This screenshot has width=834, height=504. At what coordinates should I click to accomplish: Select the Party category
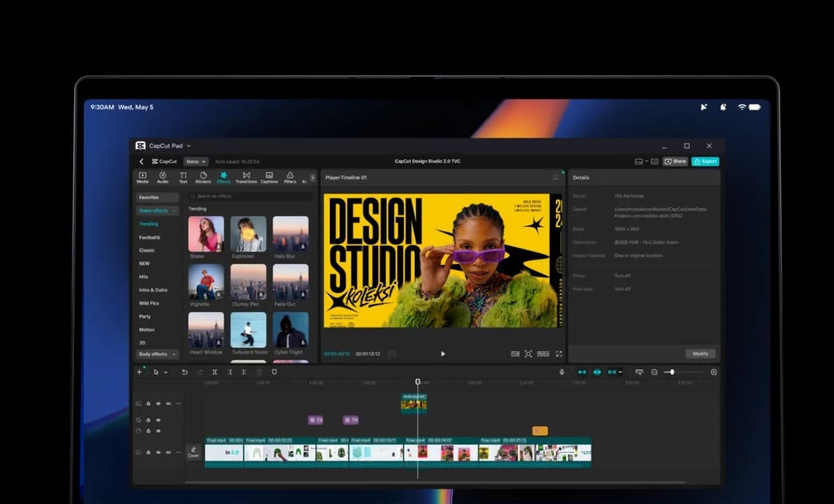(x=145, y=317)
